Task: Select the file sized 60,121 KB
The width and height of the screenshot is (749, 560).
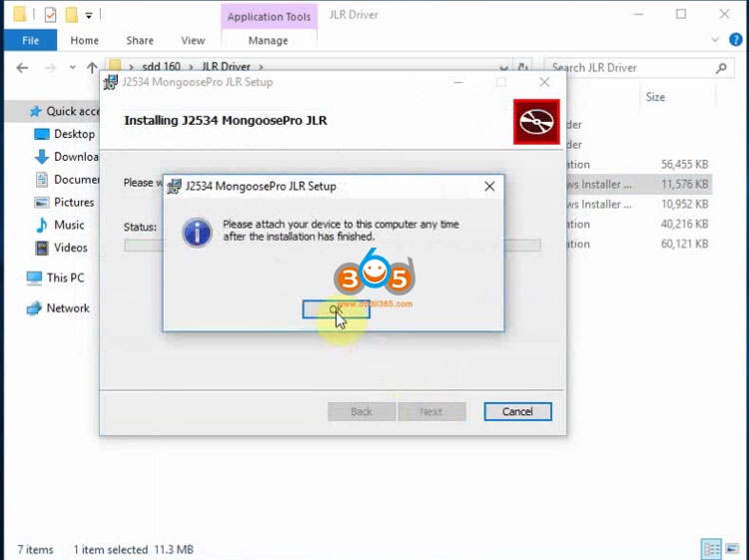Action: (x=639, y=245)
